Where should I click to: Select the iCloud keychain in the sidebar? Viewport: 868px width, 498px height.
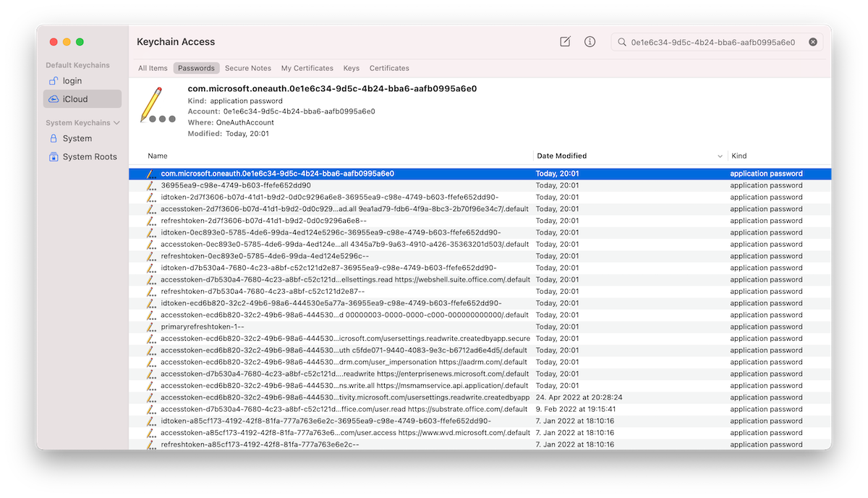75,99
